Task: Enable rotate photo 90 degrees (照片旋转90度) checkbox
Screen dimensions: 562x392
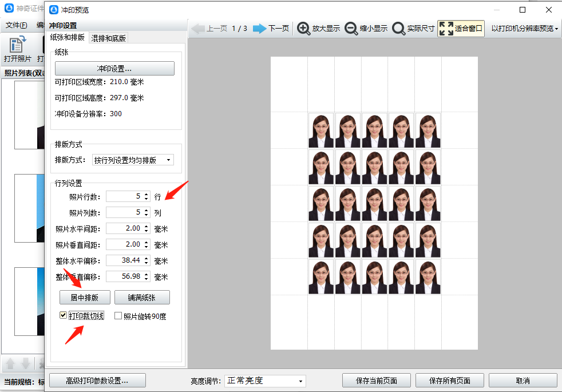Action: click(x=118, y=316)
